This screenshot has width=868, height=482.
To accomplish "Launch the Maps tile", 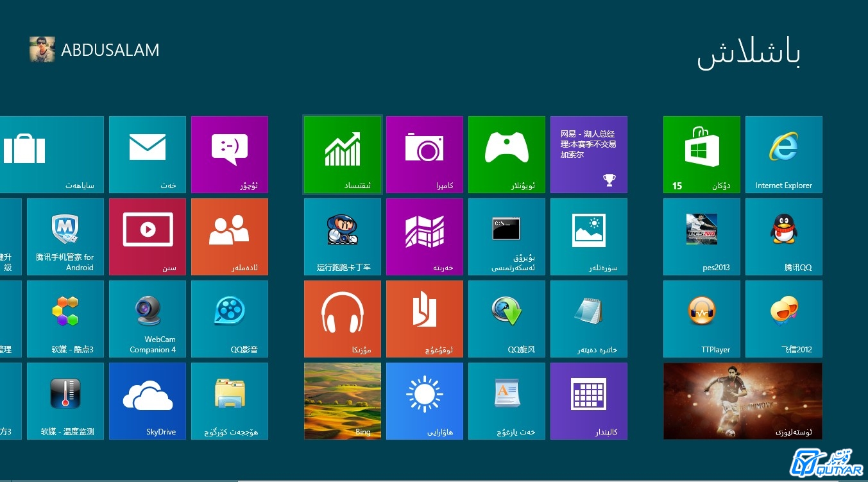I will (425, 237).
